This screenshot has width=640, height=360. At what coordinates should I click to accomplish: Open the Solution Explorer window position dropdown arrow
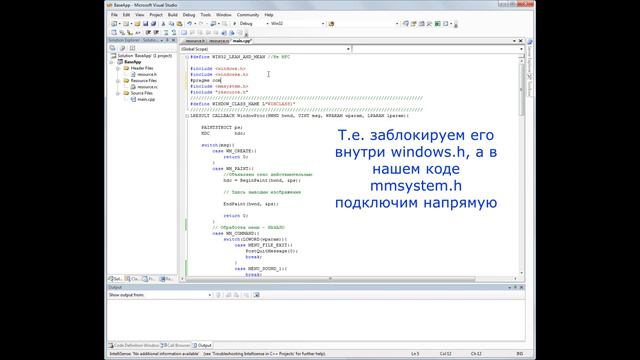tap(162, 40)
